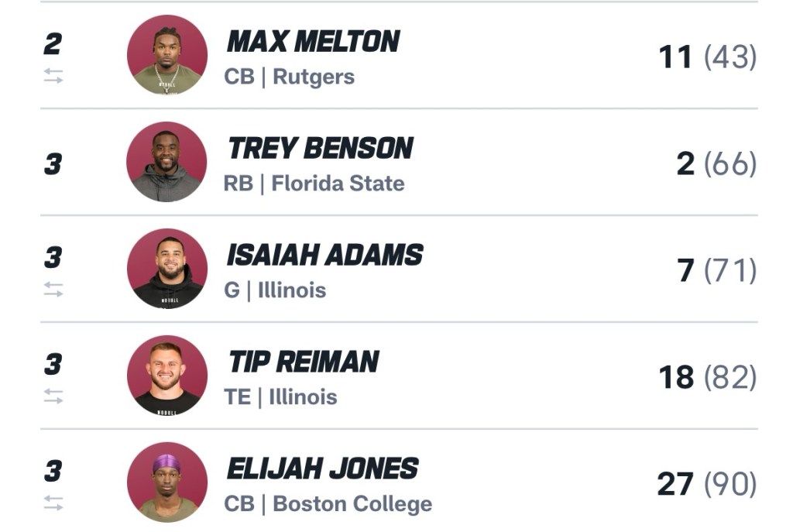The width and height of the screenshot is (793, 532).
Task: Click pick number 11 (43) for Melton
Action: tap(706, 57)
